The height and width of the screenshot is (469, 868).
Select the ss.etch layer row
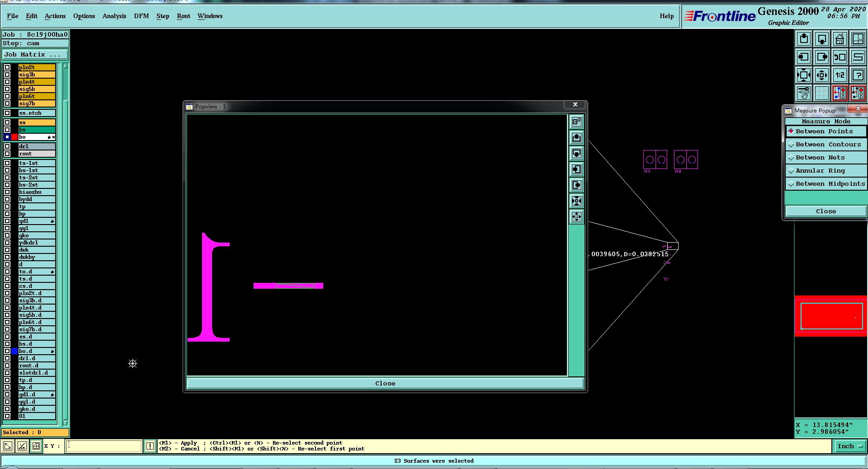37,113
